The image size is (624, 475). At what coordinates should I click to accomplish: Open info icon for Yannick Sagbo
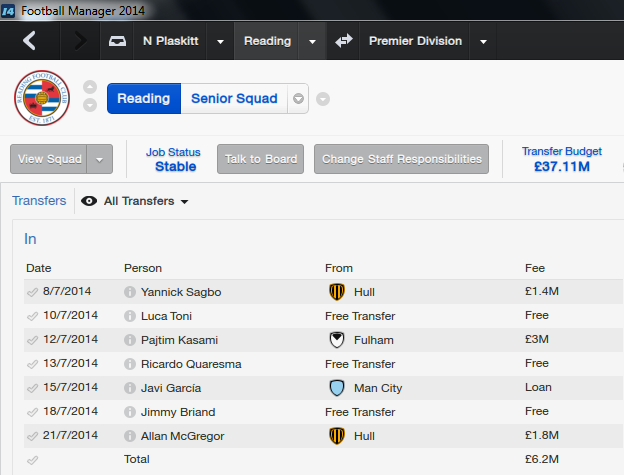(x=130, y=292)
